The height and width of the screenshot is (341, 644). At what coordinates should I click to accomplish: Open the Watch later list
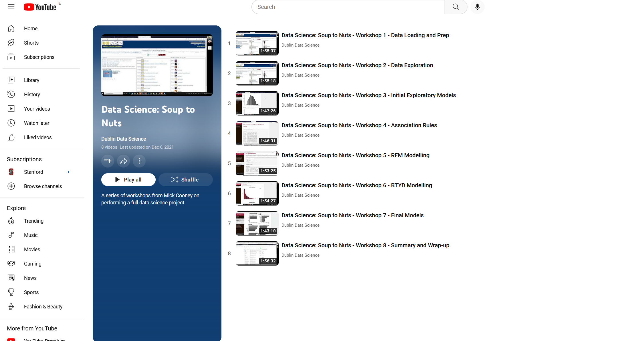37,123
